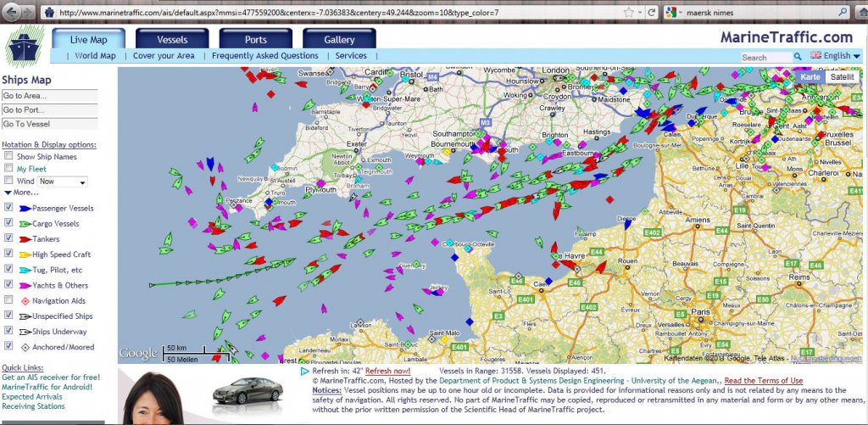Click the browser URL address field
Image resolution: width=868 pixels, height=425 pixels.
click(x=337, y=12)
